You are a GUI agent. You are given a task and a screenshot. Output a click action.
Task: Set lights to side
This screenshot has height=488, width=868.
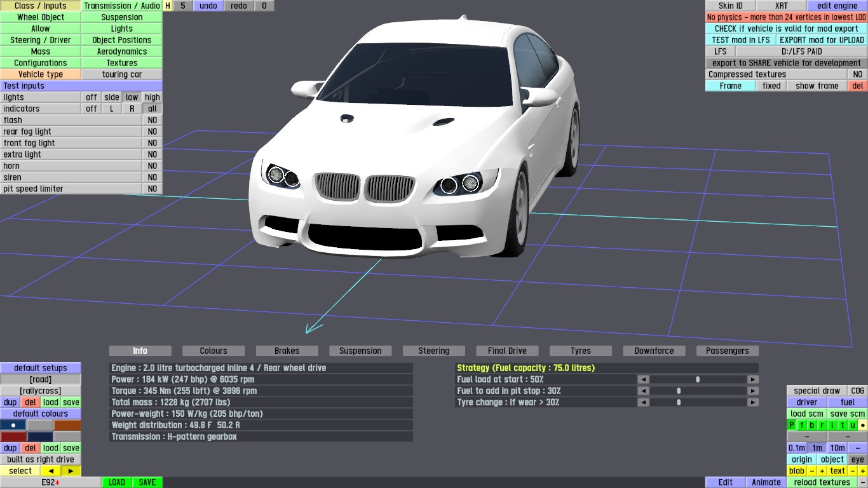click(112, 97)
